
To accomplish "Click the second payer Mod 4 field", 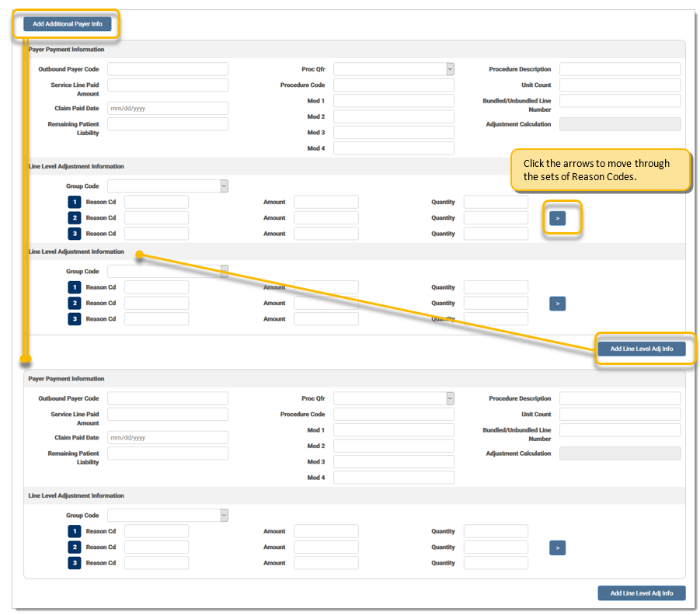I will (393, 478).
